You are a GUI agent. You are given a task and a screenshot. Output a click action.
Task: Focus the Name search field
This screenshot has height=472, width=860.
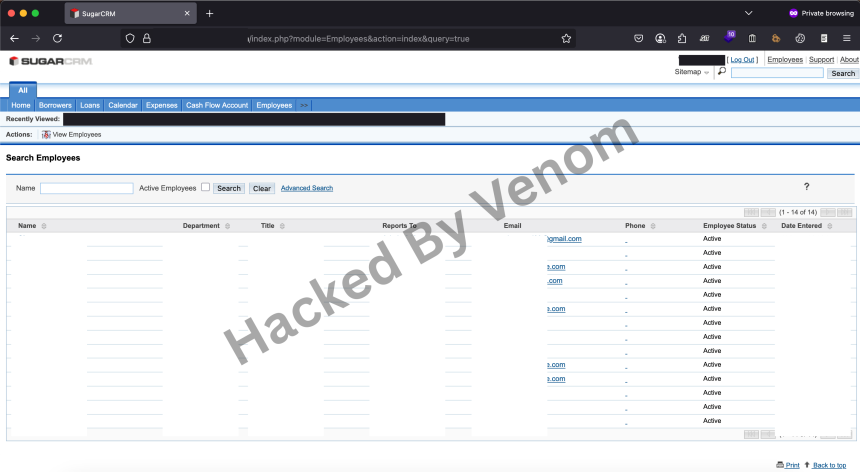[87, 188]
